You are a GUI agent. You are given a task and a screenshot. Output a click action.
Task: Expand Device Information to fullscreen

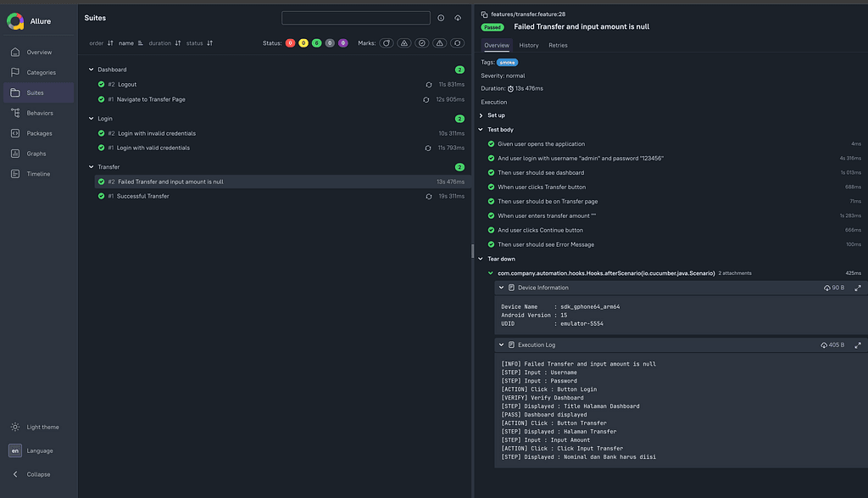858,288
